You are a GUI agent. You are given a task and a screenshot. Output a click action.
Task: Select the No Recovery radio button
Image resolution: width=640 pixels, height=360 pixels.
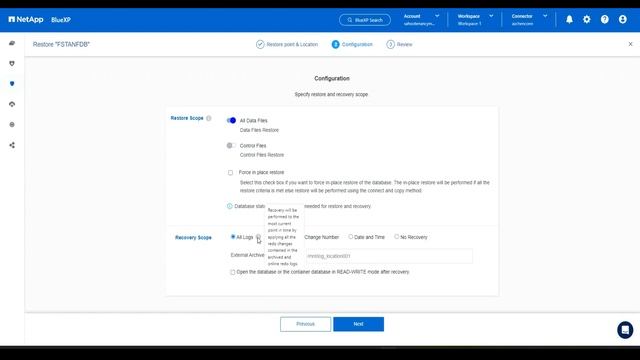pos(396,237)
